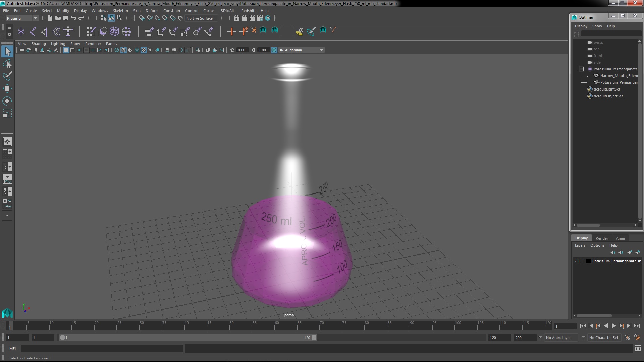Click the No Live Surface field

[201, 18]
